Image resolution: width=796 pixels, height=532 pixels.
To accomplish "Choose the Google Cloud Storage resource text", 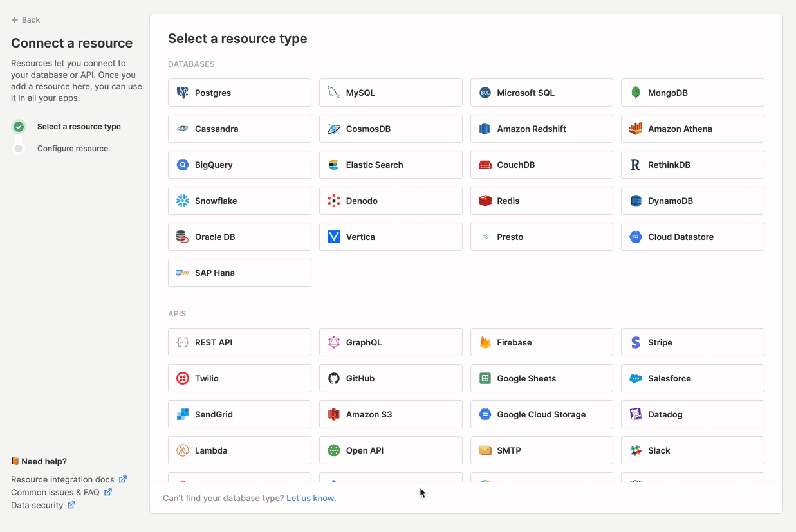I will pyautogui.click(x=541, y=414).
